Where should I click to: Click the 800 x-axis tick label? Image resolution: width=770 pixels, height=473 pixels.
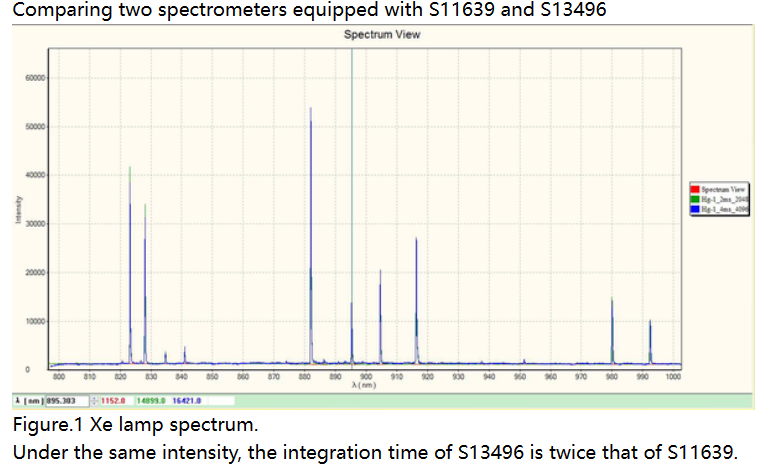coord(59,377)
